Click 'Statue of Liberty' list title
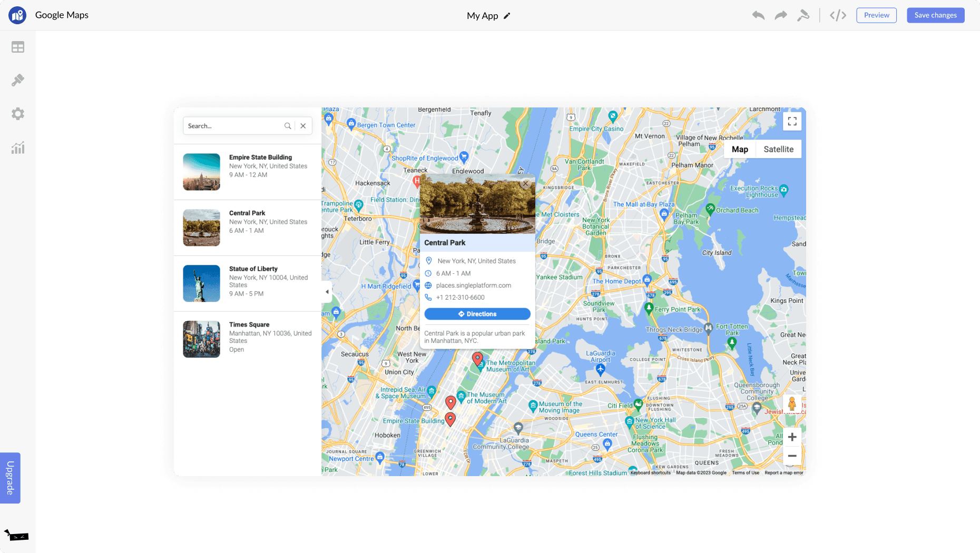The image size is (980, 553). pyautogui.click(x=253, y=269)
